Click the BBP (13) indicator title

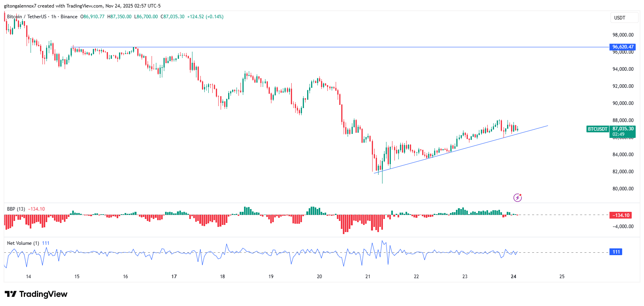16,209
